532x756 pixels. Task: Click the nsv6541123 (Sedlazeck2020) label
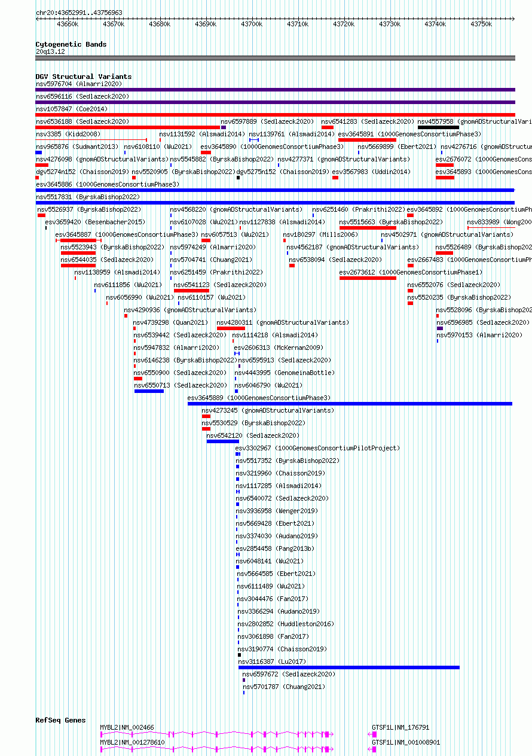coord(220,285)
